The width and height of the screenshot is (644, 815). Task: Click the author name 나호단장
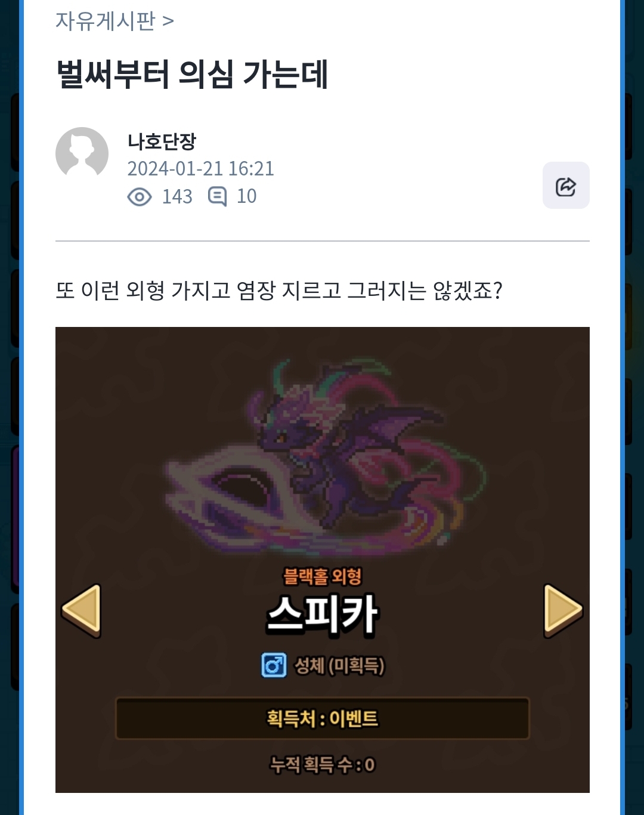(162, 141)
